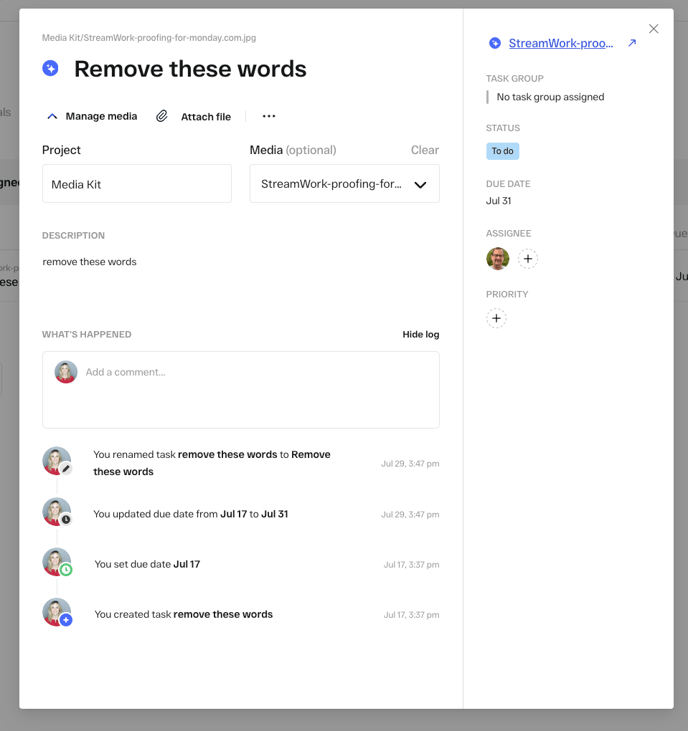Viewport: 688px width, 731px height.
Task: Click the assignee avatar photo
Action: tap(498, 259)
